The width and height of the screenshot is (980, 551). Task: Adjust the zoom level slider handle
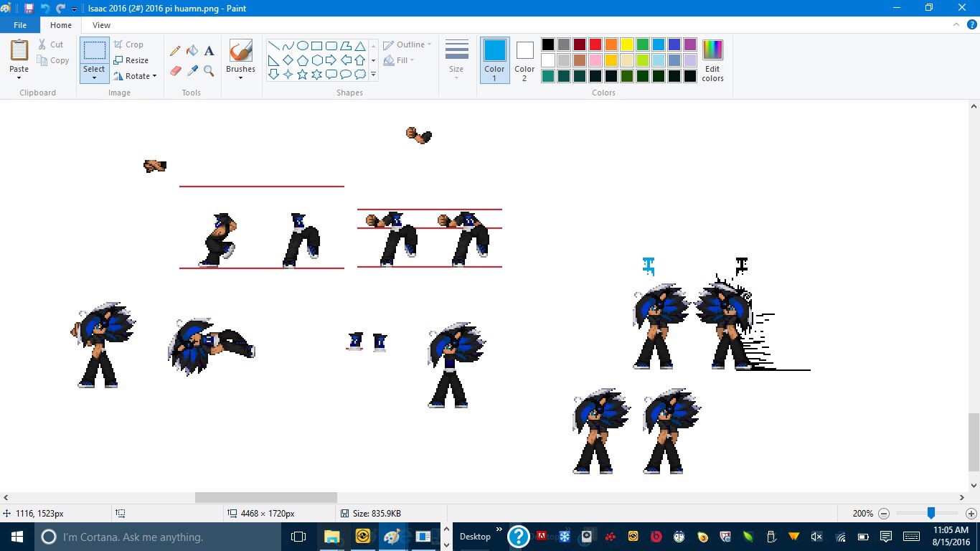930,514
